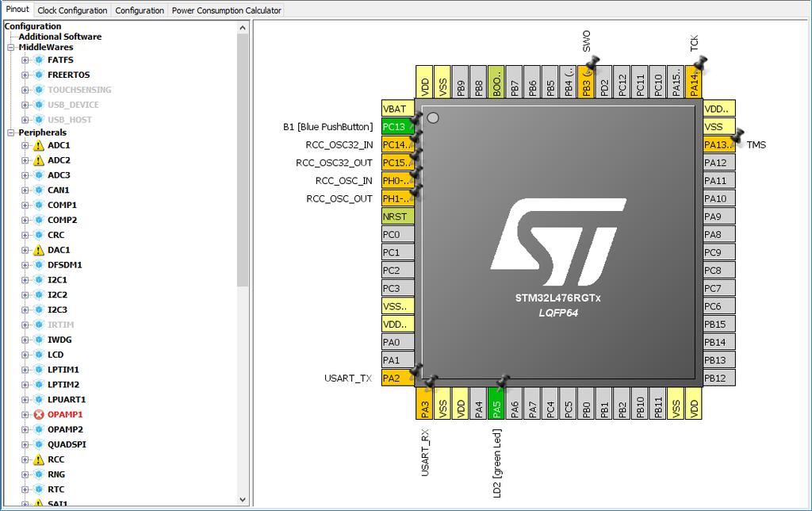This screenshot has width=812, height=511.
Task: Click the PB15 pin
Action: click(x=719, y=324)
